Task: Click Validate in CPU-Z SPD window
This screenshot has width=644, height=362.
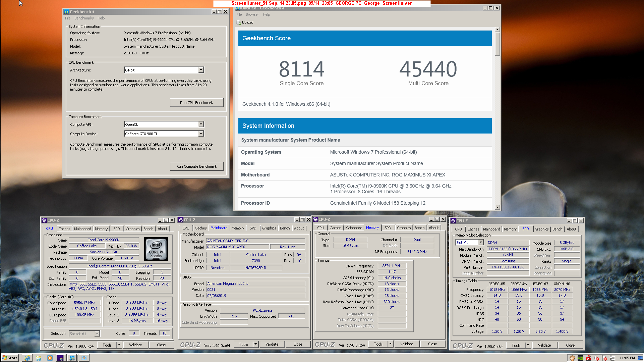Action: [544, 345]
